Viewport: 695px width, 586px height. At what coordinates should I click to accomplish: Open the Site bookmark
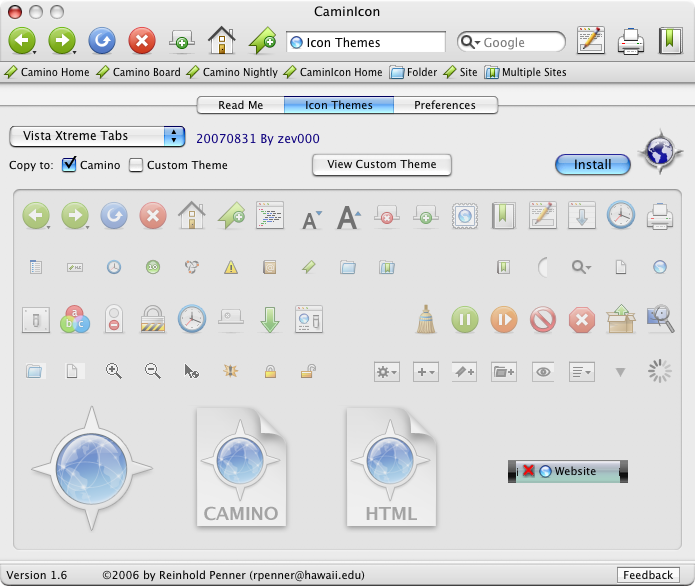click(x=460, y=72)
